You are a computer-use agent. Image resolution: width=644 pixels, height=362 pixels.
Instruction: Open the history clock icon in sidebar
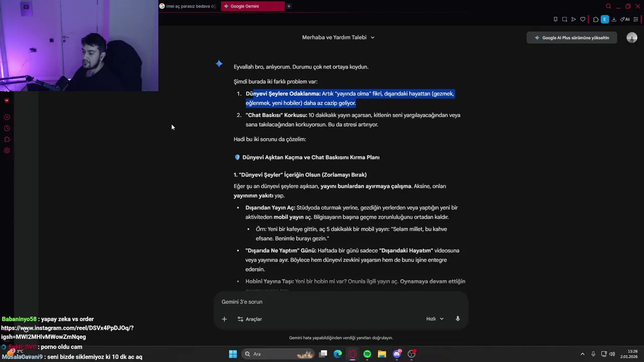pos(7,128)
